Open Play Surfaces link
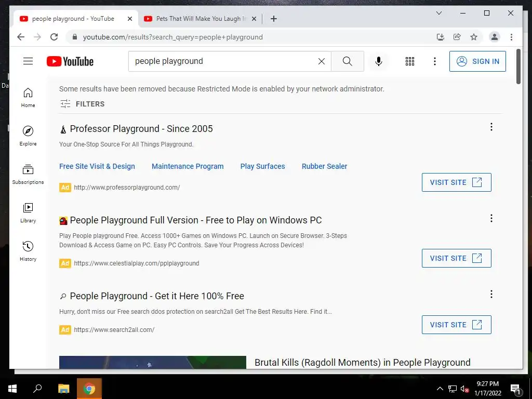Viewport: 532px width, 399px height. pos(262,166)
